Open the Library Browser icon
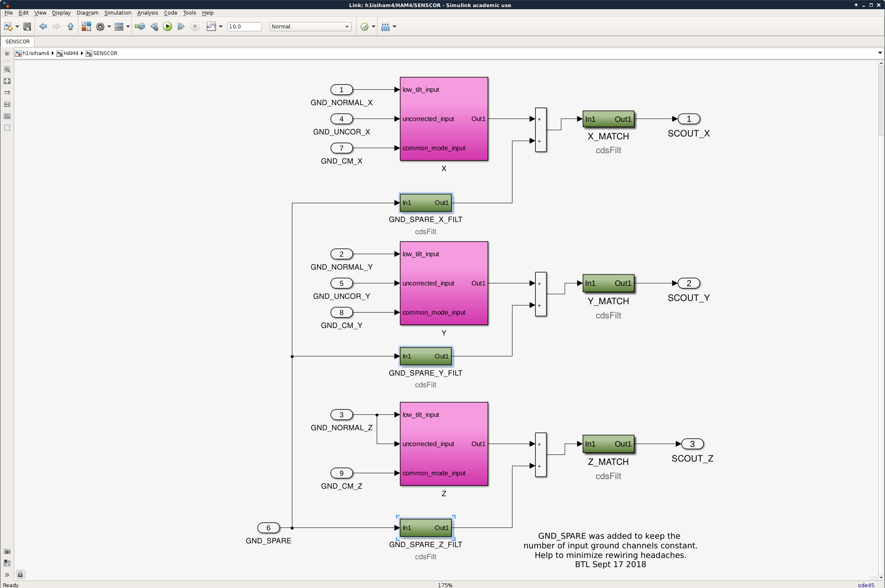 (x=86, y=27)
